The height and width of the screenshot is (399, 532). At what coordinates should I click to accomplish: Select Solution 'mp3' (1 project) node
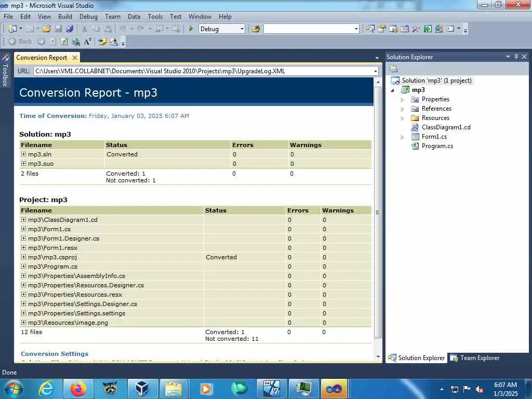tap(436, 81)
